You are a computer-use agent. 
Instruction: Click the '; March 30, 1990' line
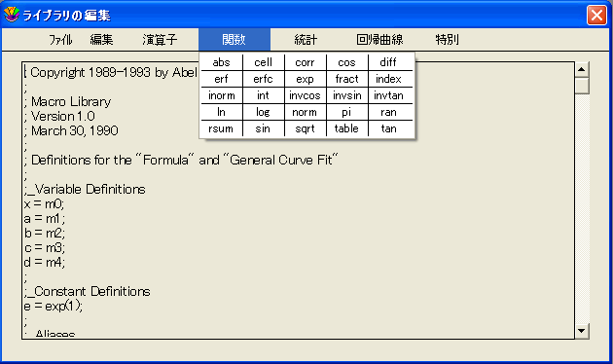[71, 130]
